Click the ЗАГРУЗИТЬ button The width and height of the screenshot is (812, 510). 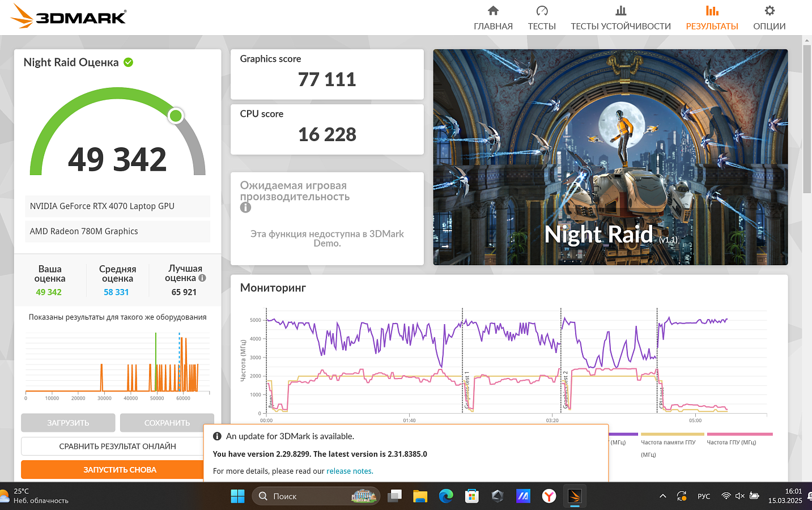68,423
